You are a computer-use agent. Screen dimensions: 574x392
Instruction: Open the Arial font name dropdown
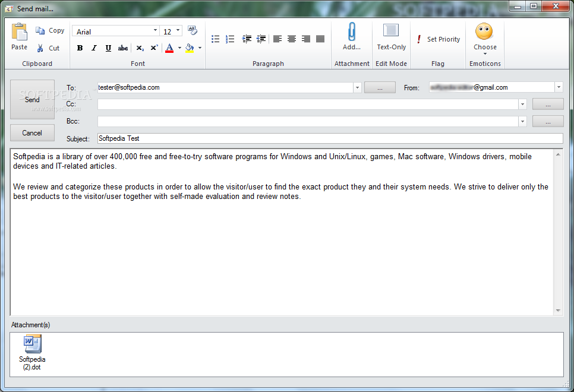coord(155,31)
